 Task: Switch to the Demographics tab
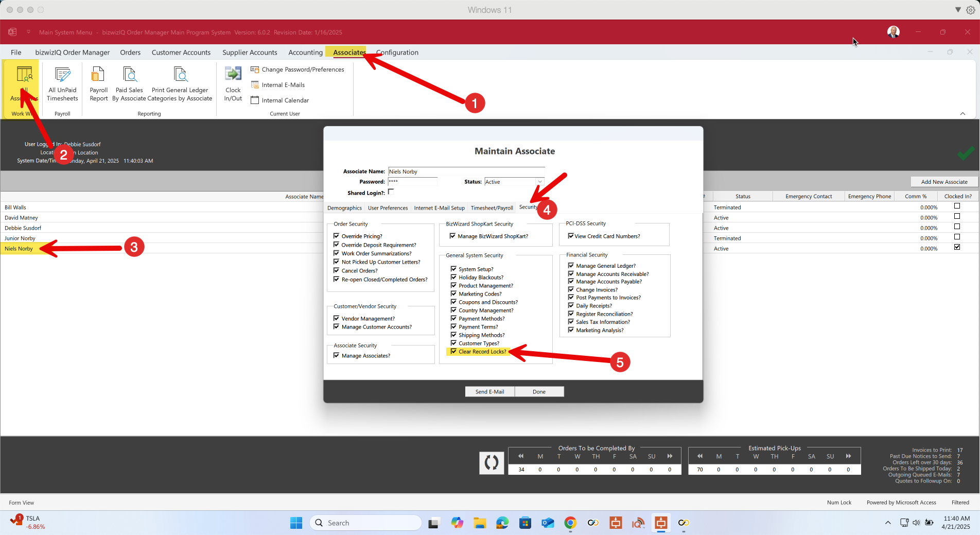344,208
